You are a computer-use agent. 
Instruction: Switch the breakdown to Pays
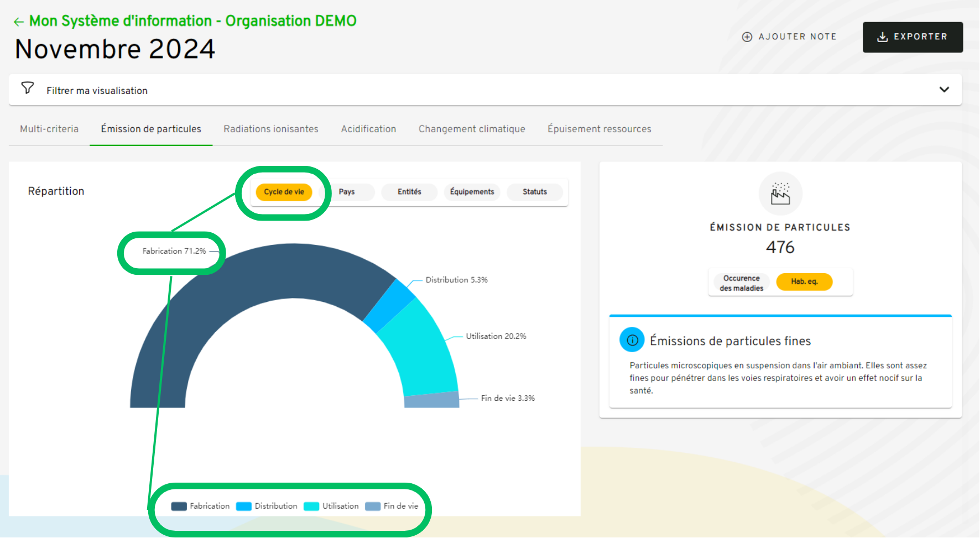coord(347,192)
